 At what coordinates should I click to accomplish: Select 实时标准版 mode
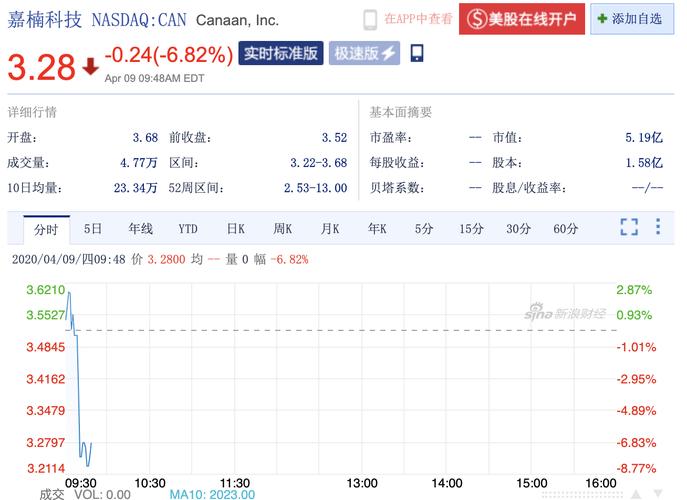coord(281,53)
